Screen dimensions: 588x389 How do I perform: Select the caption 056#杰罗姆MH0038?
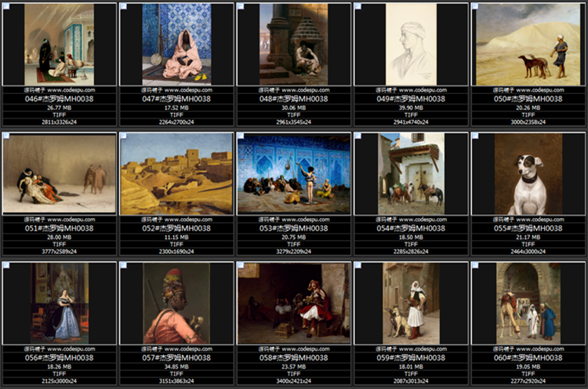[60, 358]
